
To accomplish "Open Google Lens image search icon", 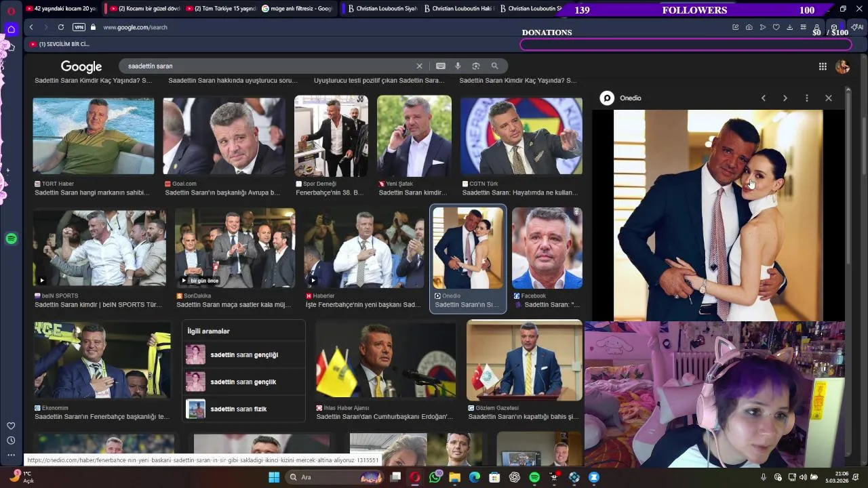I will pos(476,66).
